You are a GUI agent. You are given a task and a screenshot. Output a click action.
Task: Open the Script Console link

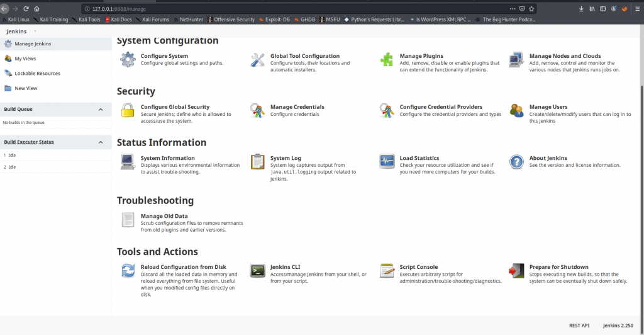[x=418, y=267]
